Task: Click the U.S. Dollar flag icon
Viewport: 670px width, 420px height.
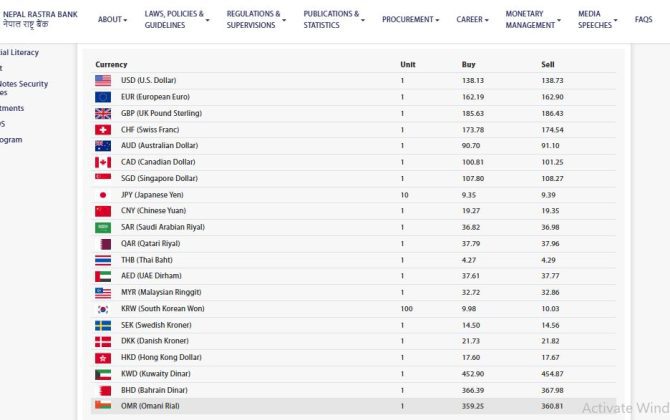Action: click(103, 80)
